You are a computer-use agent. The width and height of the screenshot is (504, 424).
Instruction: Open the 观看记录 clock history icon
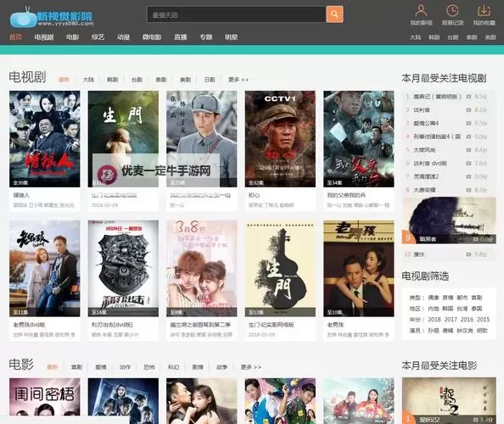(x=452, y=10)
